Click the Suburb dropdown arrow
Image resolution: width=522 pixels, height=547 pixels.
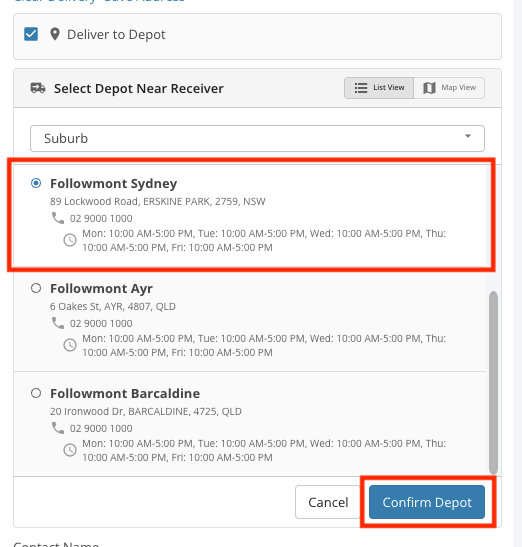pyautogui.click(x=468, y=136)
